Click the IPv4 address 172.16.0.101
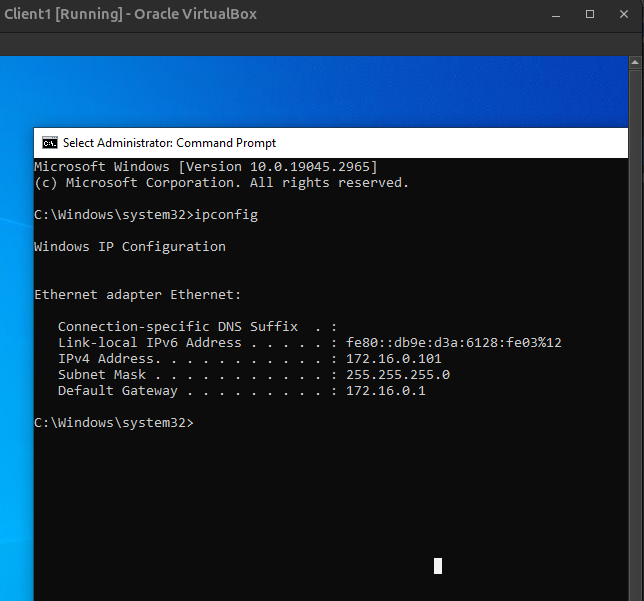This screenshot has height=601, width=644. (393, 359)
